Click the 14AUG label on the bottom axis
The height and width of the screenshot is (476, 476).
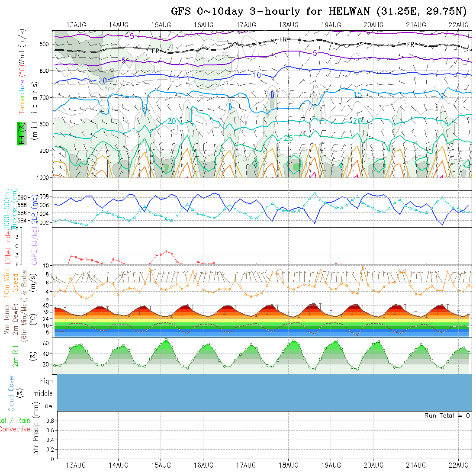[x=119, y=465]
